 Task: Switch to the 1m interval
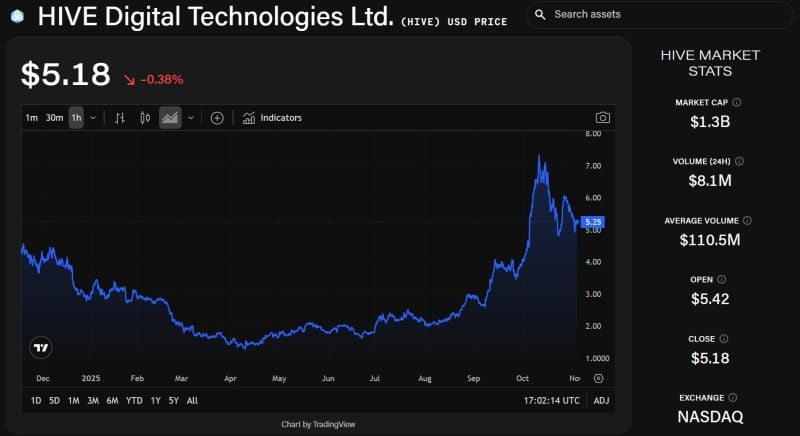pos(31,118)
